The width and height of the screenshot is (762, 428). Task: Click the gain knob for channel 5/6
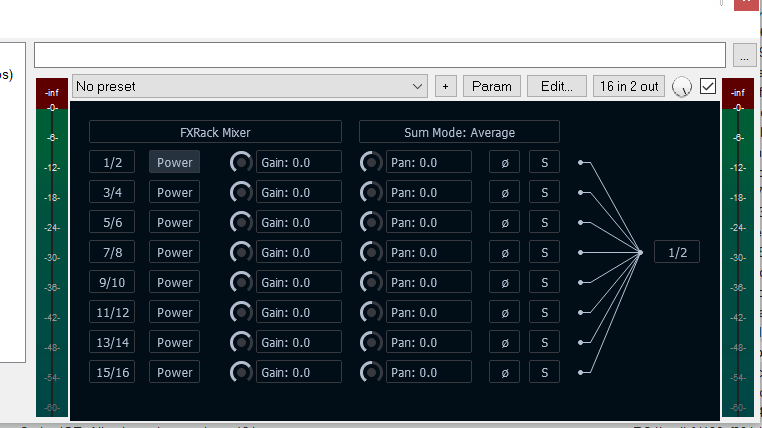tap(241, 223)
